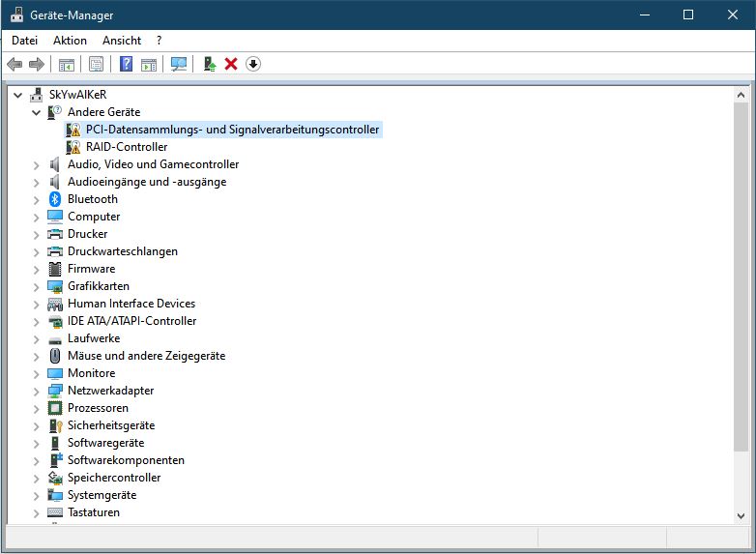The width and height of the screenshot is (756, 554).
Task: Expand Audioeingänge und -ausgänge
Action: [36, 183]
